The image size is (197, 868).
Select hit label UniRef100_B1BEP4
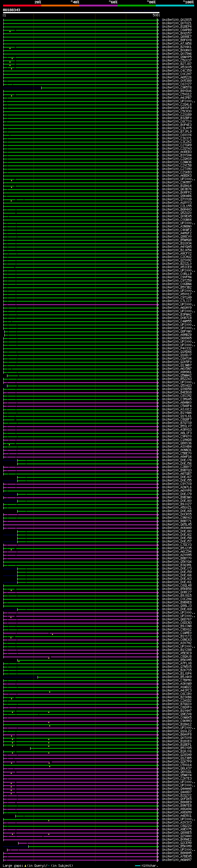(176, 26)
